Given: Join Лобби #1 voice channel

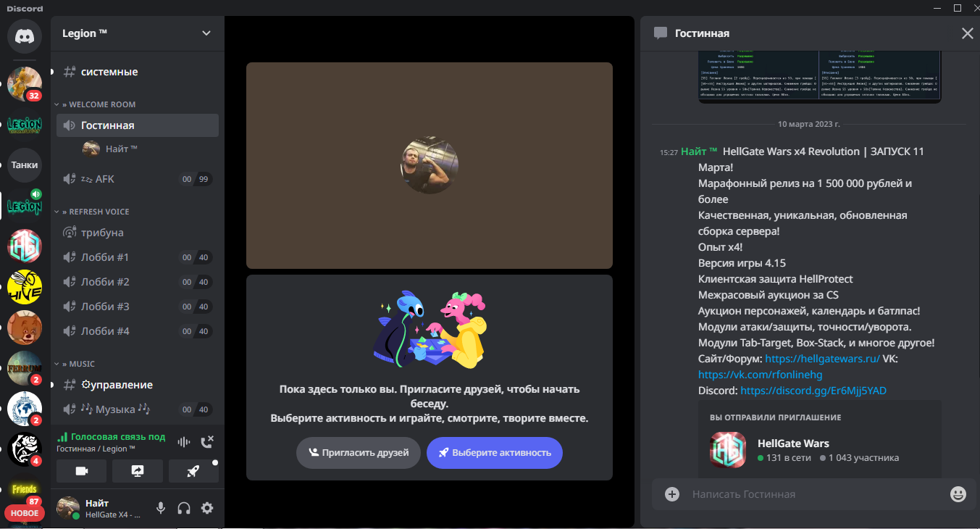Looking at the screenshot, I should (x=138, y=257).
